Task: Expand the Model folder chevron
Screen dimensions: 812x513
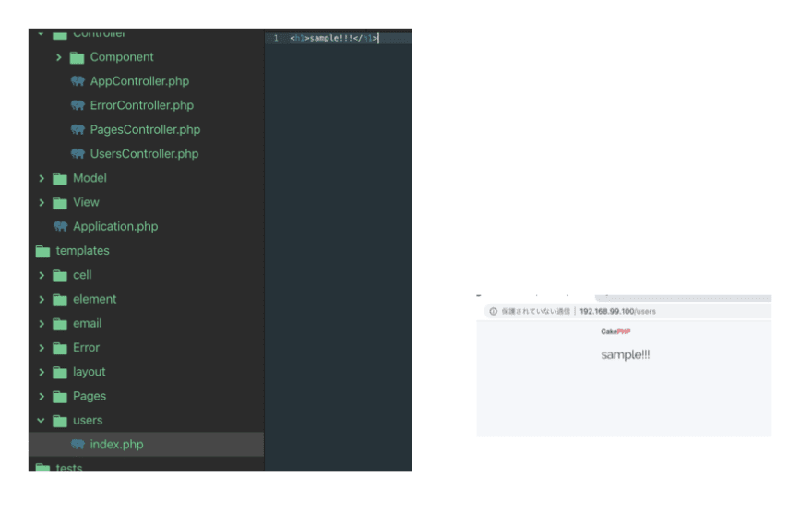Action: pyautogui.click(x=42, y=178)
